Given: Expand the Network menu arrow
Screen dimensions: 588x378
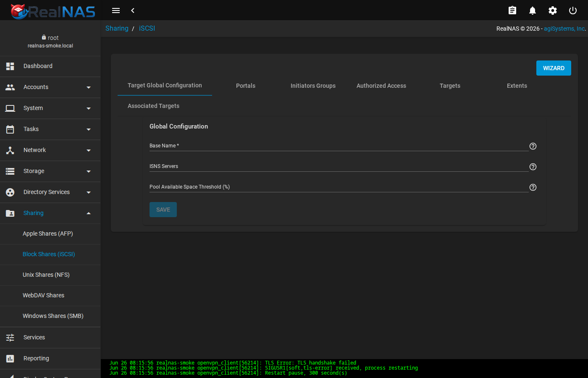Looking at the screenshot, I should point(89,150).
